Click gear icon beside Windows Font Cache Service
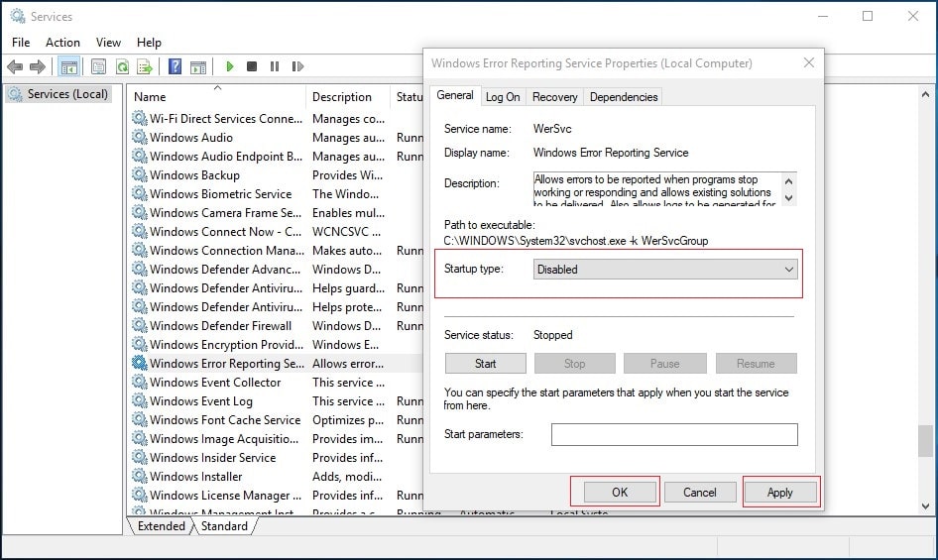The width and height of the screenshot is (938, 560). [140, 419]
